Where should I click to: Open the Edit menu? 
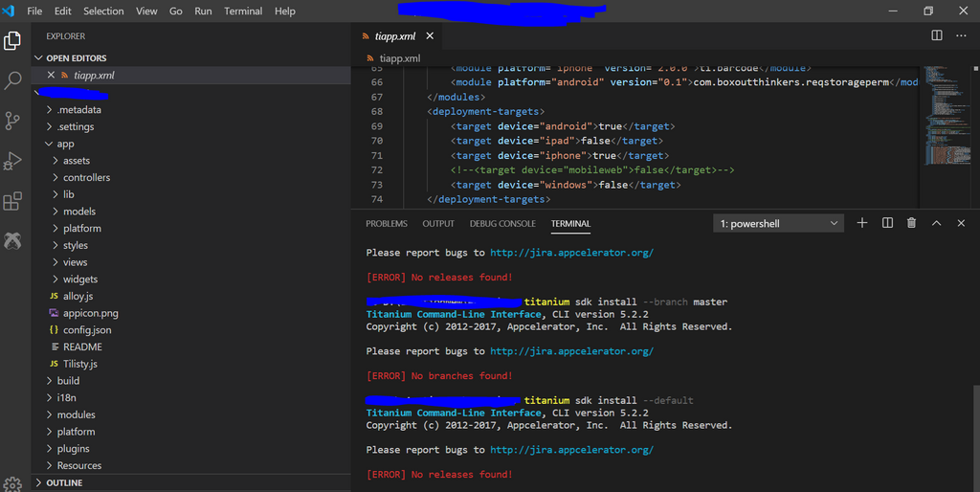point(62,11)
